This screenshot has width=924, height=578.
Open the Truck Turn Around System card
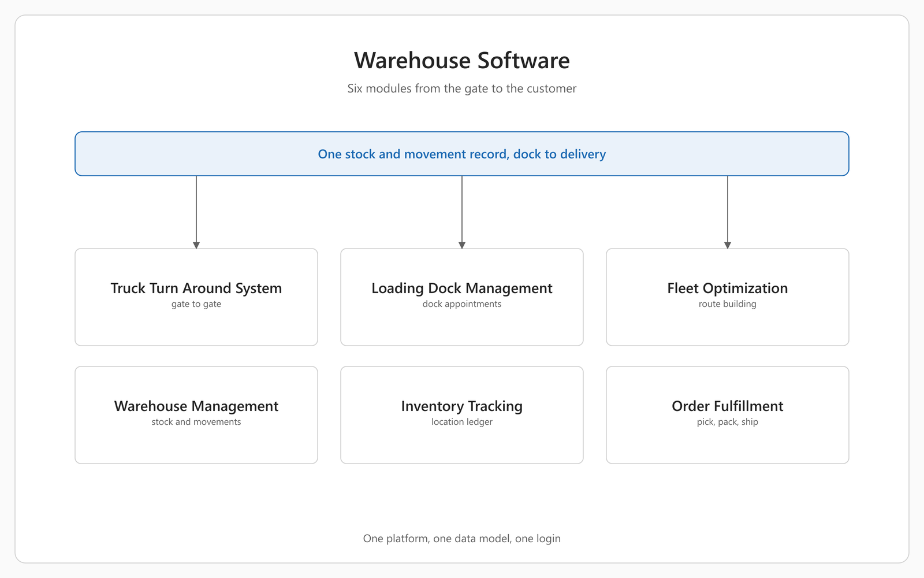[x=196, y=297]
